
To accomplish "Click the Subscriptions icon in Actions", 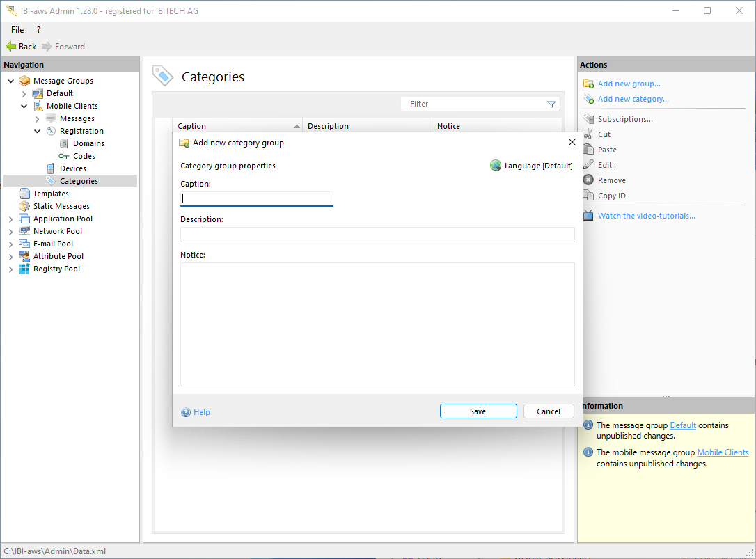I will click(x=588, y=119).
